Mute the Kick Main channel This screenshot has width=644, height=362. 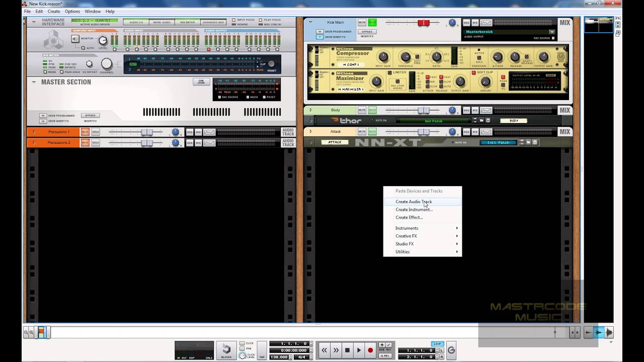[x=362, y=23]
